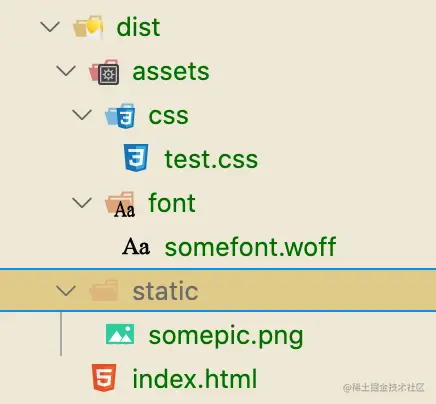The height and width of the screenshot is (404, 436).
Task: Select the highlighted static folder label
Action: (166, 291)
